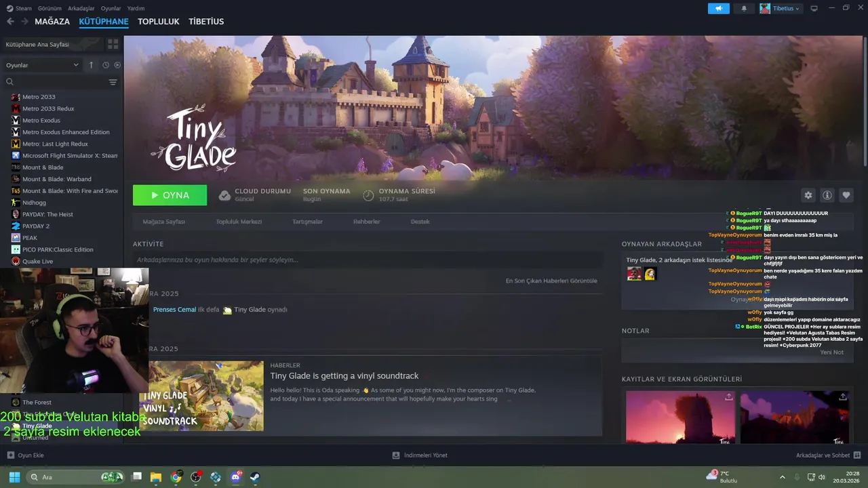Select the KÜTÜPHANE tab
This screenshot has height=488, width=868.
coord(104,22)
